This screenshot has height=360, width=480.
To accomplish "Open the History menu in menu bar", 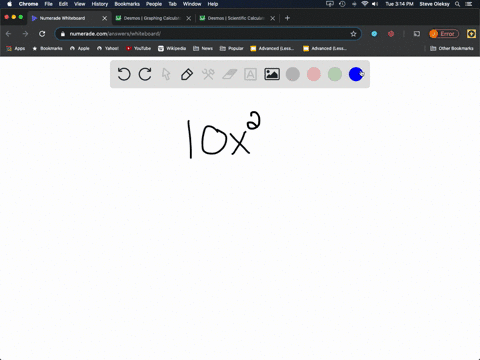I will (100, 4).
